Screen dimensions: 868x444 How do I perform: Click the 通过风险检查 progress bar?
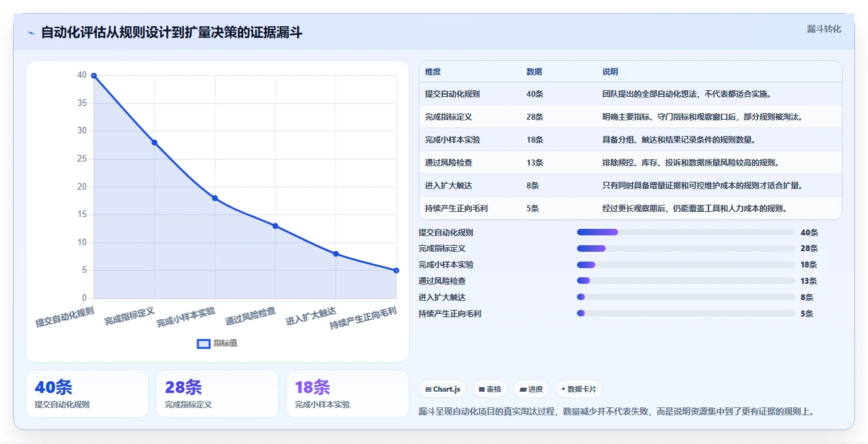(x=686, y=281)
